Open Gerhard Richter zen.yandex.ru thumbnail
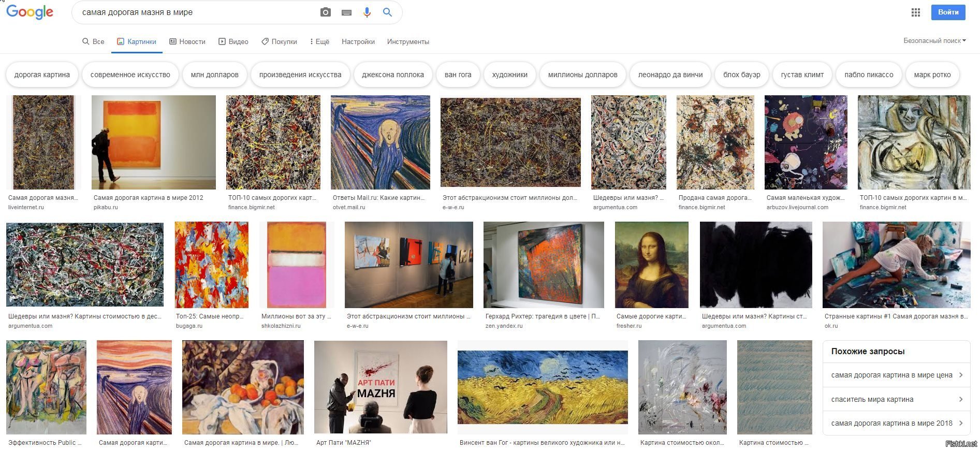 click(544, 265)
